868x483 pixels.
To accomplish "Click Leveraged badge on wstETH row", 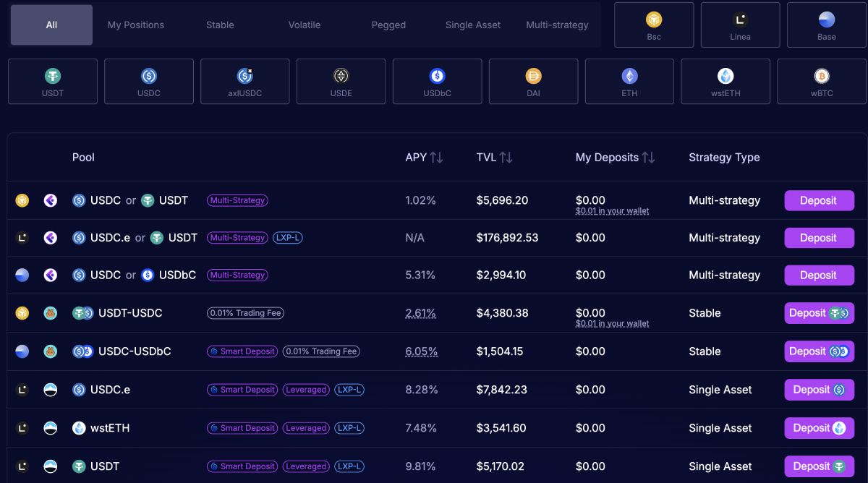I will pyautogui.click(x=306, y=428).
